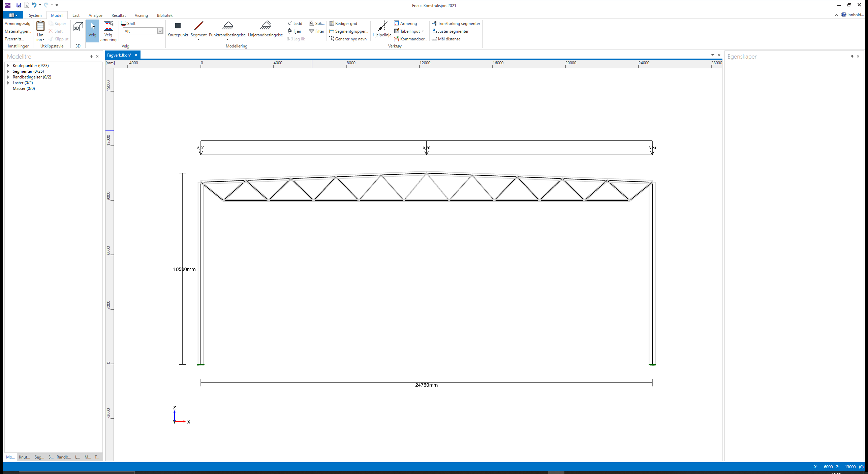Expand Segmenter (0/25) tree node
Screen dimensions: 868x474
pos(8,71)
